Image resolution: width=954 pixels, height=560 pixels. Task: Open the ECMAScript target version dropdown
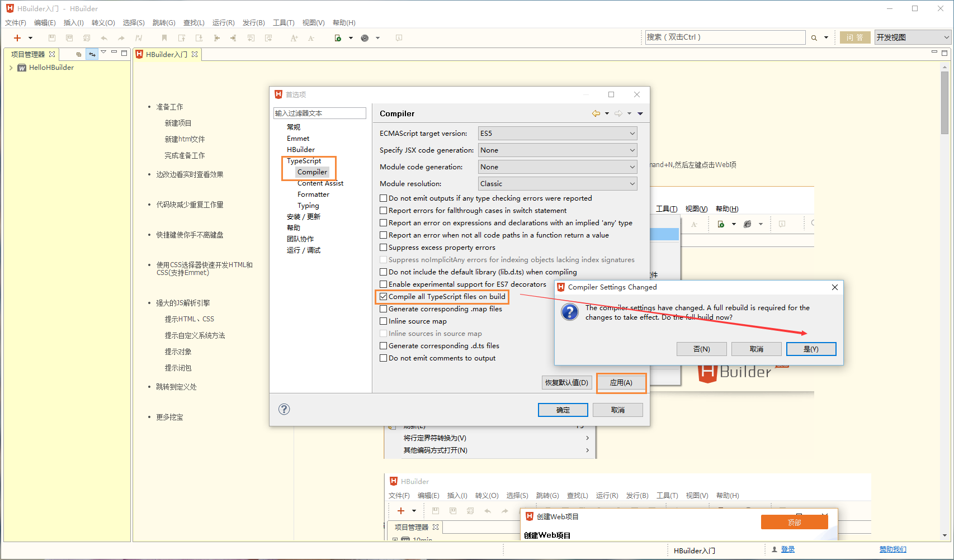click(631, 133)
